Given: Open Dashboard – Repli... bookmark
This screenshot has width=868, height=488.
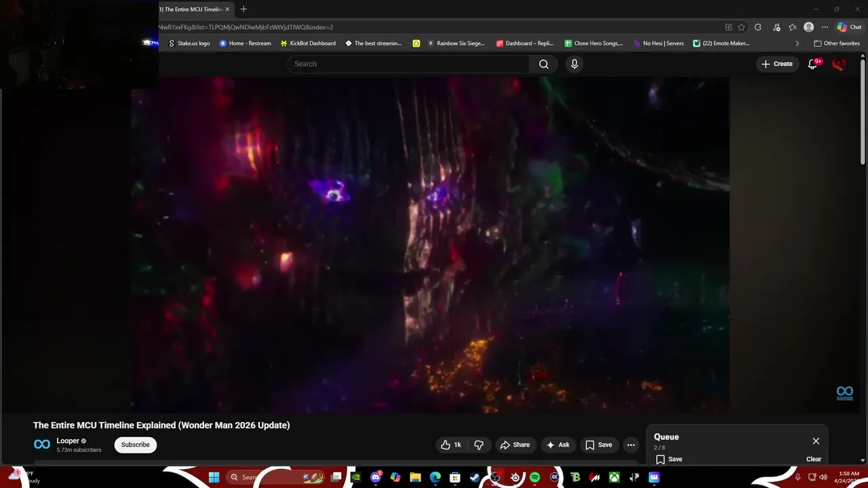Looking at the screenshot, I should (x=525, y=43).
